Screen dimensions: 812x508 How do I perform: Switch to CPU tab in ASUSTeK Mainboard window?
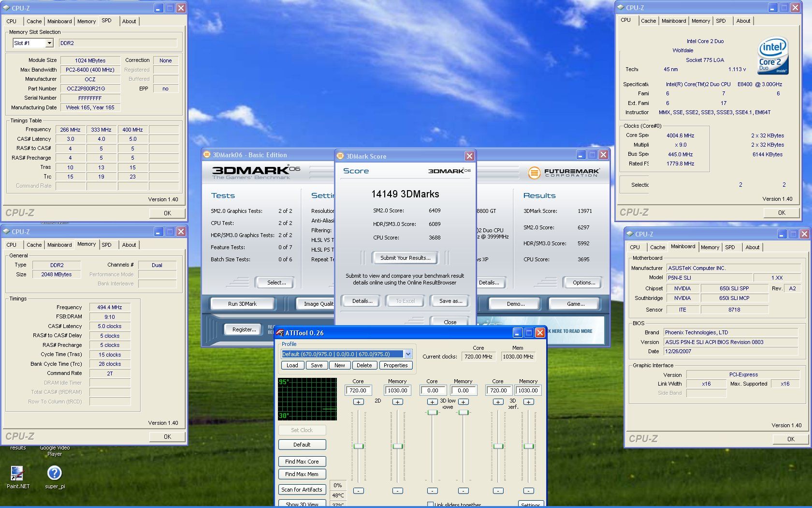click(x=635, y=247)
